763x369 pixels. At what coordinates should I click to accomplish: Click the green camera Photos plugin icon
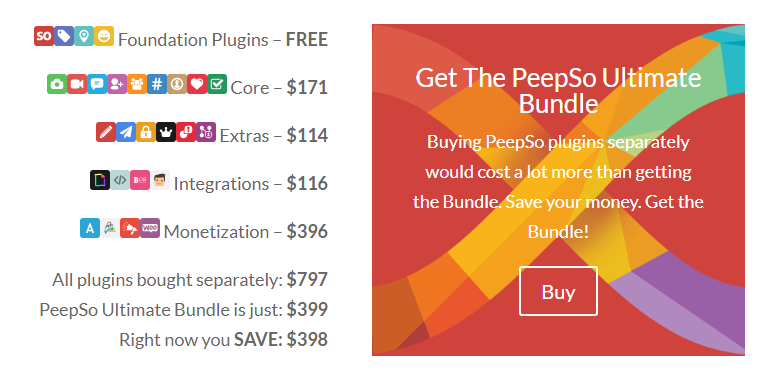click(57, 84)
